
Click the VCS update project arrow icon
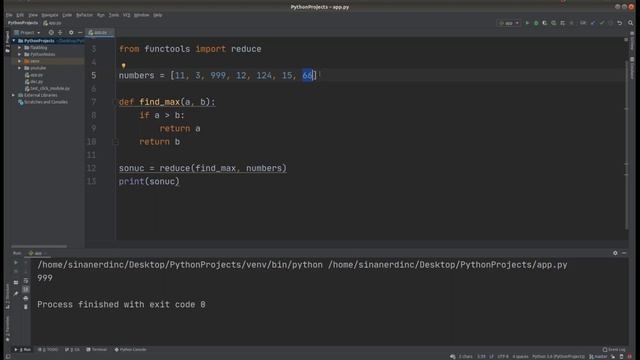coord(593,23)
